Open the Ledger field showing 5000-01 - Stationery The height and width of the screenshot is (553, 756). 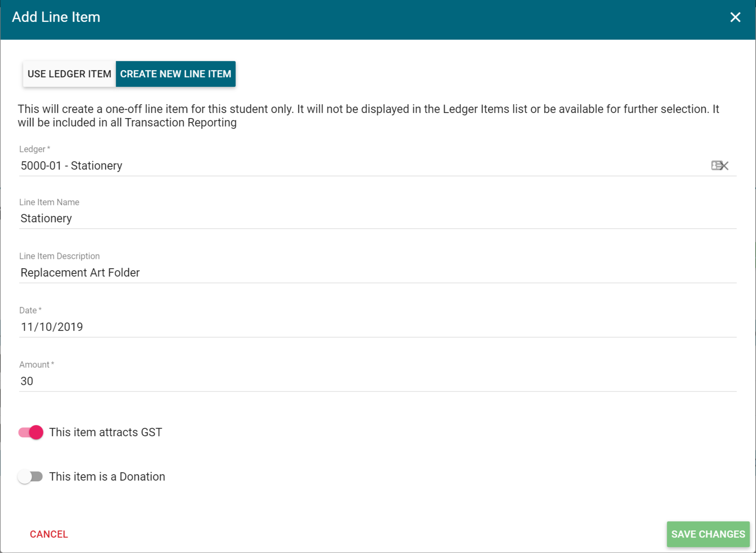coord(357,166)
